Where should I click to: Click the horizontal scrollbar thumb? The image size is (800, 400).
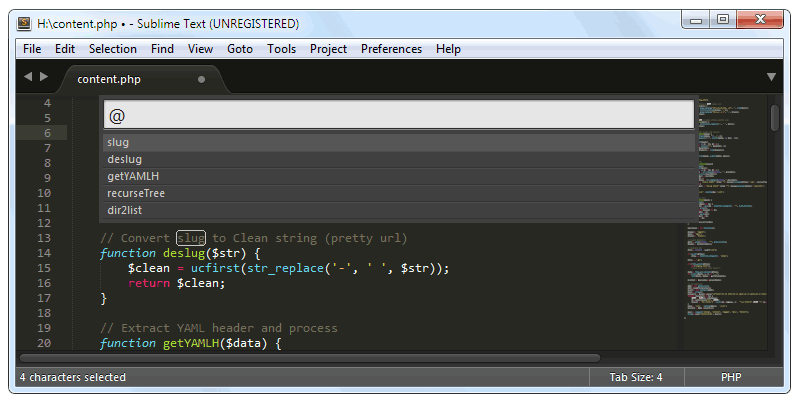[x=310, y=358]
